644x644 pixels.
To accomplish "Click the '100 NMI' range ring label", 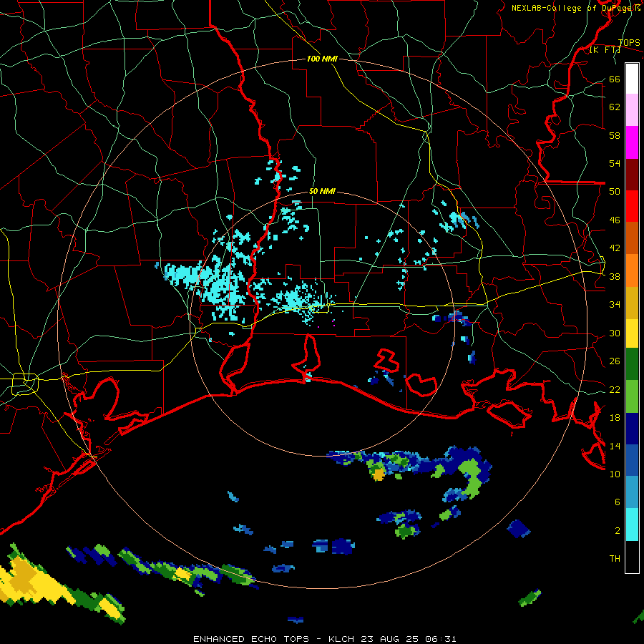I will pyautogui.click(x=322, y=59).
